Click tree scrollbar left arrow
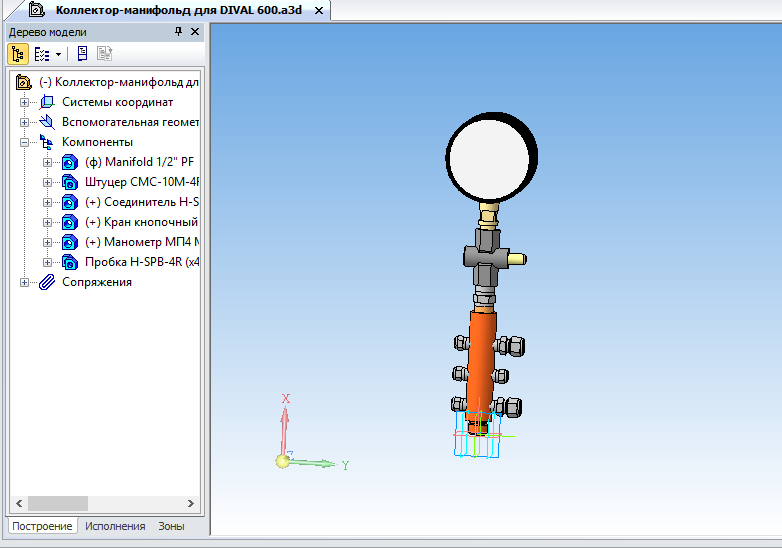Viewport: 782px width, 548px height. pos(19,504)
